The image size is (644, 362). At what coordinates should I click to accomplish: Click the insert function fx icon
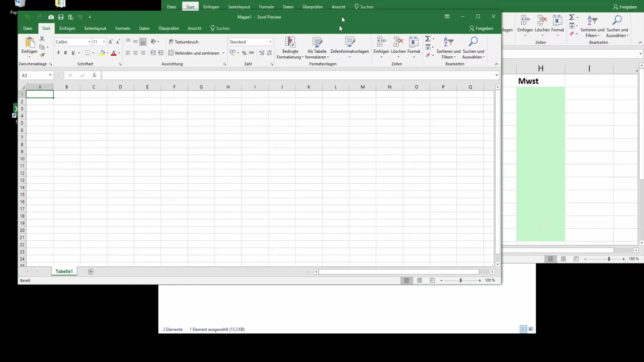tap(95, 75)
